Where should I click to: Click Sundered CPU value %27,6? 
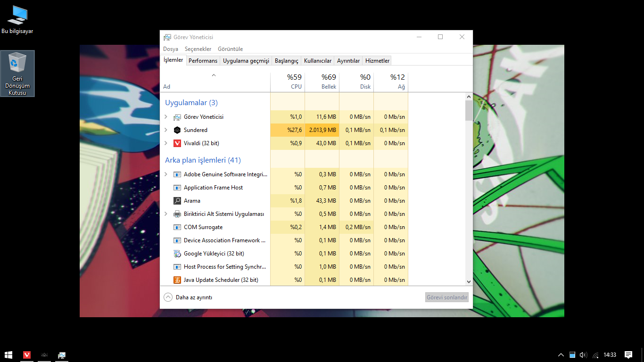click(x=288, y=130)
